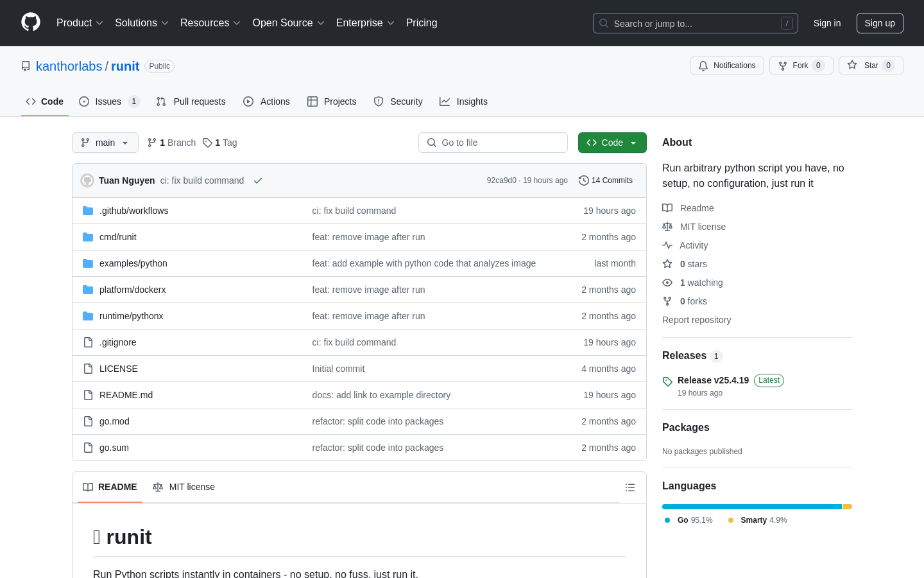924x578 pixels.
Task: Click Tuan Nguyen avatar image
Action: (87, 180)
